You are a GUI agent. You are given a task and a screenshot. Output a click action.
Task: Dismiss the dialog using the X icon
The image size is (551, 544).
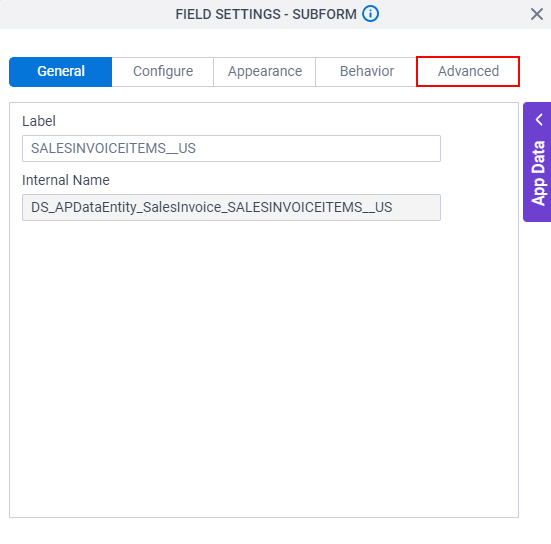537,14
